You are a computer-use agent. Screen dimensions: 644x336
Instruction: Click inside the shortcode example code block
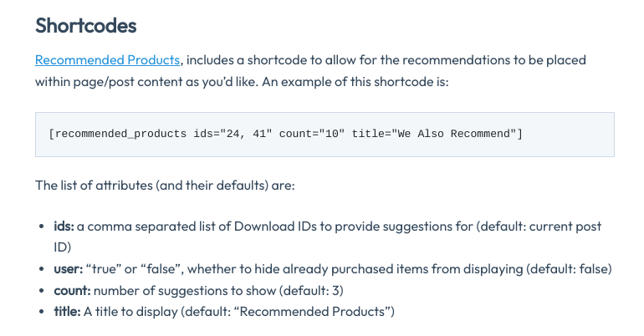pyautogui.click(x=325, y=135)
